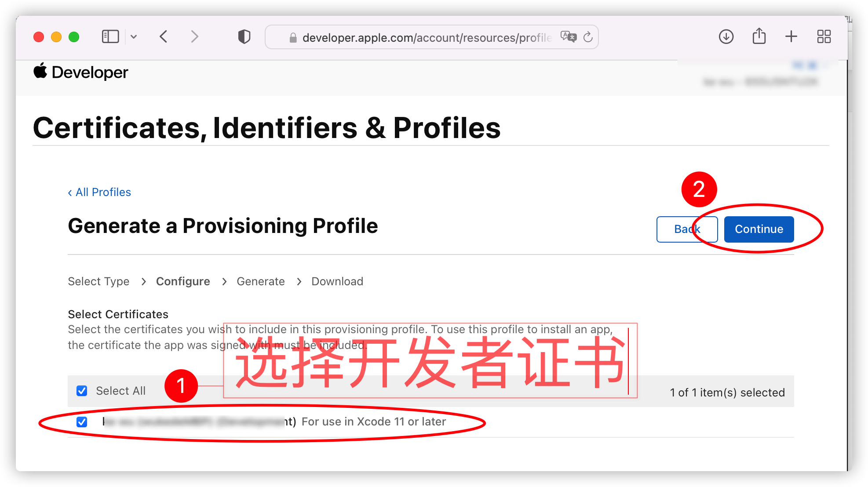This screenshot has width=868, height=487.
Task: Open the Share icon in toolbar
Action: click(x=759, y=36)
